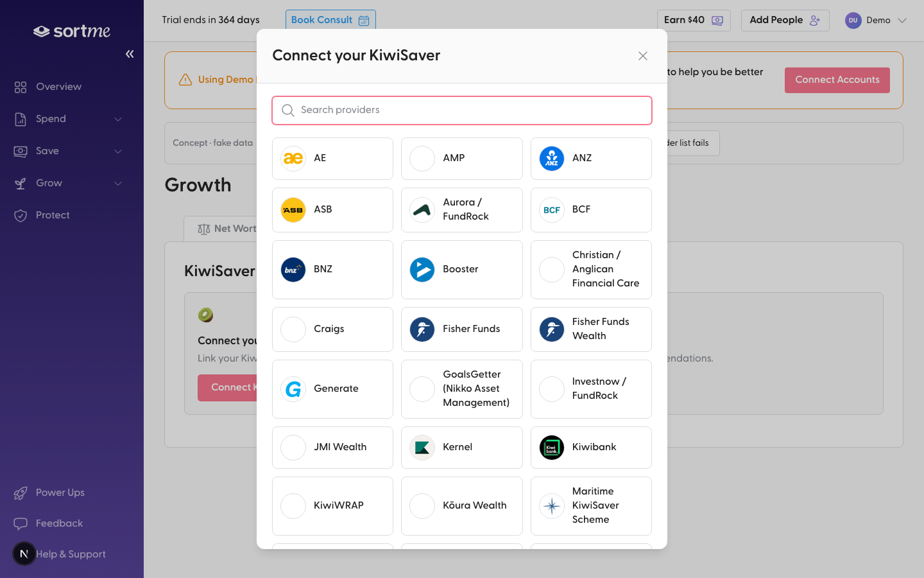Click the Kiwibank logo icon
The image size is (924, 578).
click(x=552, y=448)
